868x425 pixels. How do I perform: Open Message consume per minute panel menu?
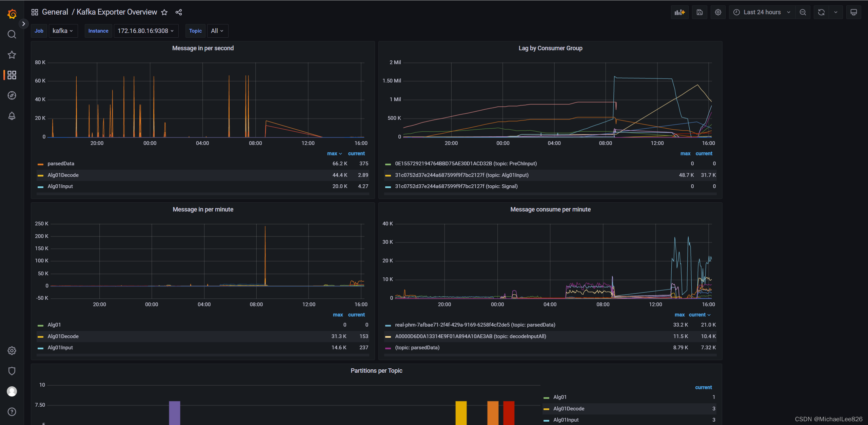click(x=550, y=209)
